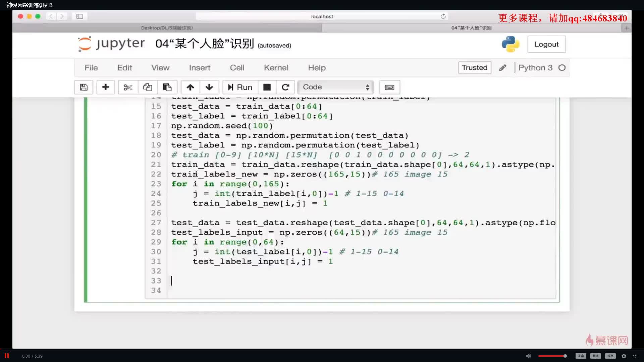Viewport: 644px width, 362px height.
Task: Click the pencil edit mode icon
Action: (502, 68)
